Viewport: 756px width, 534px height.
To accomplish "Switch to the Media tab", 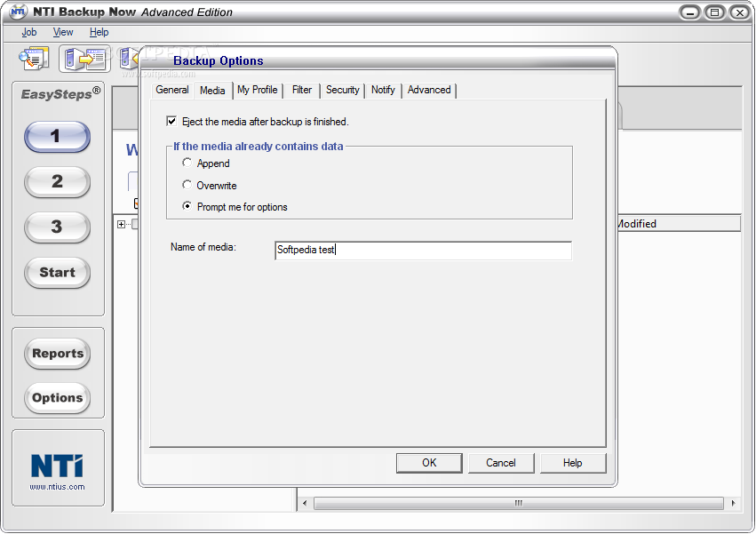I will [x=212, y=91].
